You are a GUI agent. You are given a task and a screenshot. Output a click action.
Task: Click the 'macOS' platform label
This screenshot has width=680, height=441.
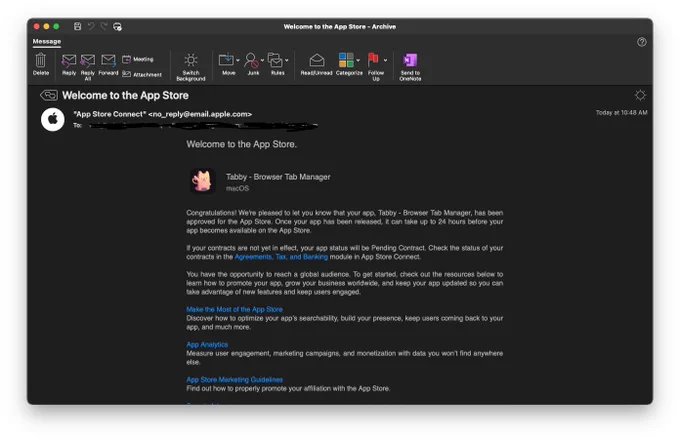[238, 188]
